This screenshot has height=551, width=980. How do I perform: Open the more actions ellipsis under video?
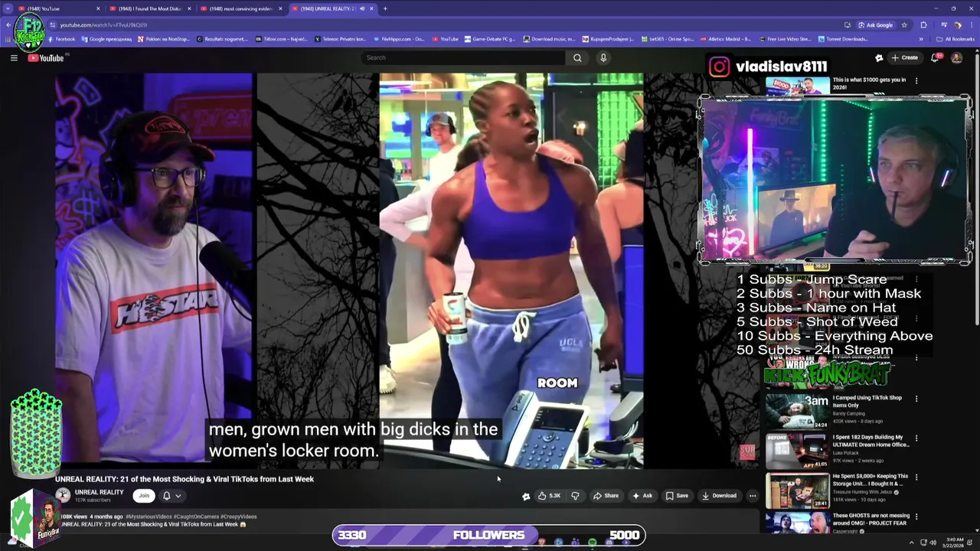[x=753, y=496]
